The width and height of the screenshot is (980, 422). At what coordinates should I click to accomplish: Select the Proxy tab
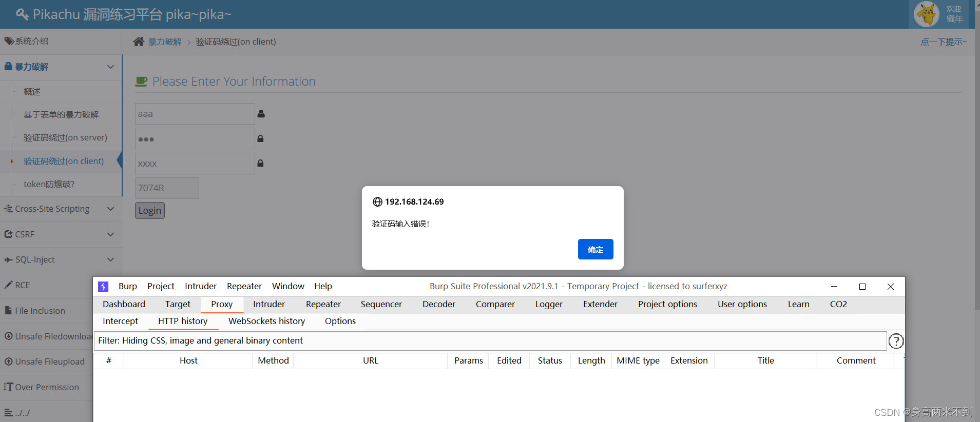(222, 304)
